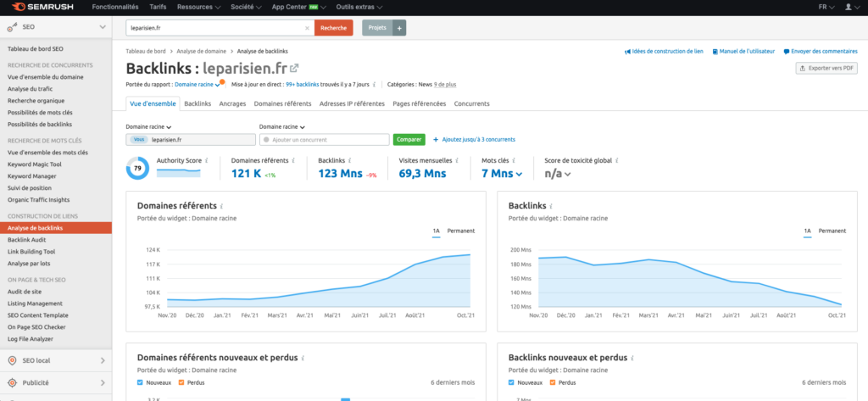This screenshot has width=868, height=401.
Task: Open the Outils extras dropdown
Action: (359, 7)
